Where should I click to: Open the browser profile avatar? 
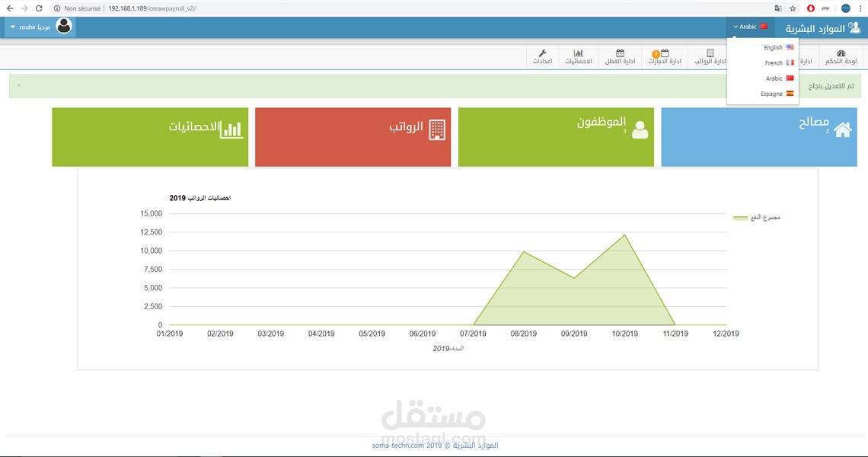[x=845, y=8]
